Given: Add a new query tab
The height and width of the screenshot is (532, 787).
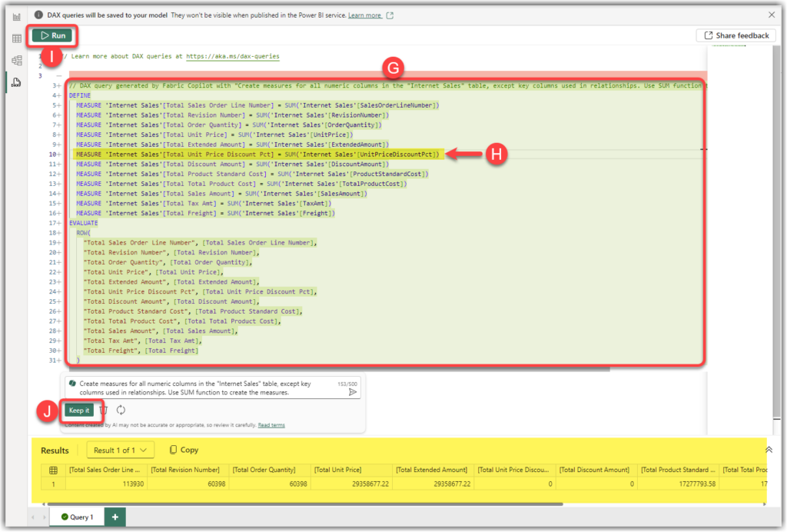Looking at the screenshot, I should pyautogui.click(x=115, y=517).
